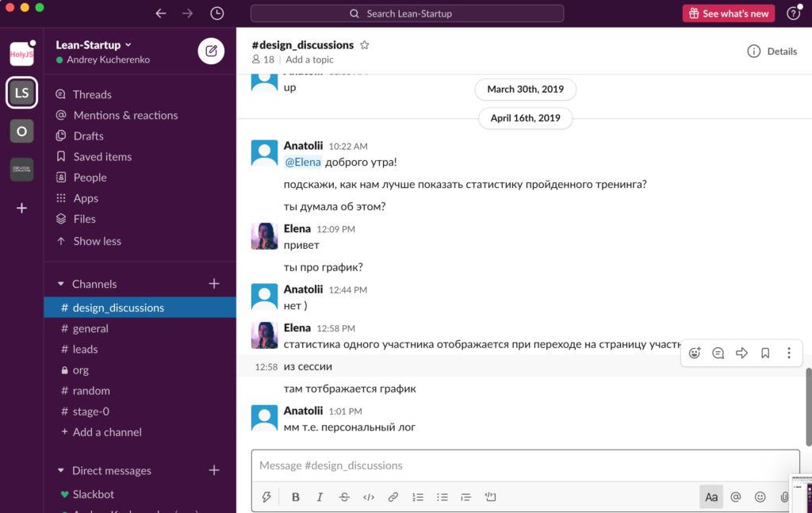Screen dimensions: 812x513
Task: Switch to the O workspace
Action: pyautogui.click(x=21, y=132)
